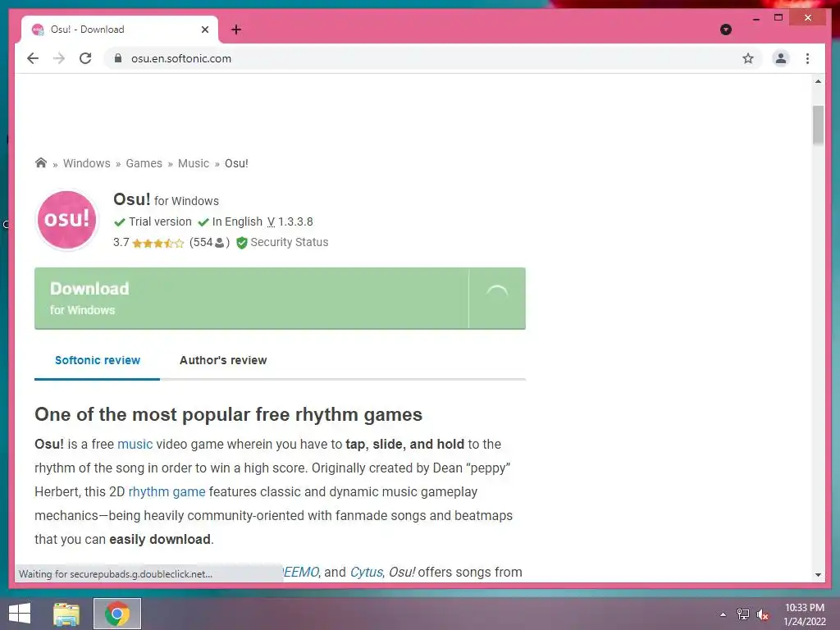Reload the Softonic page
Image resolution: width=840 pixels, height=630 pixels.
pyautogui.click(x=85, y=58)
